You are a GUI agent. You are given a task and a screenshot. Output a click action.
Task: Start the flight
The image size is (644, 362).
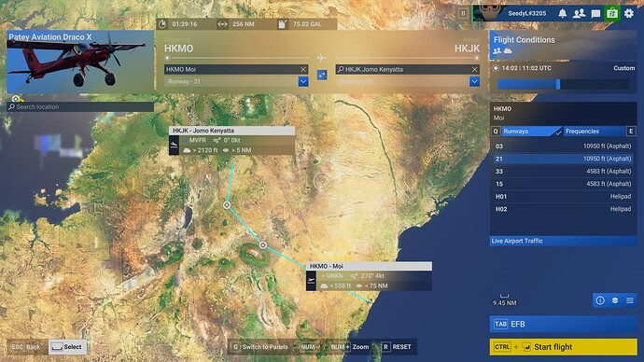563,347
